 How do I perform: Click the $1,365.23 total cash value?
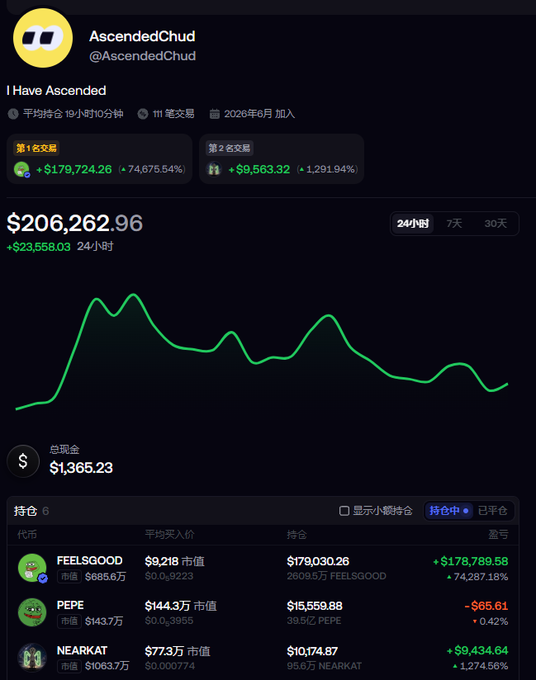click(81, 468)
